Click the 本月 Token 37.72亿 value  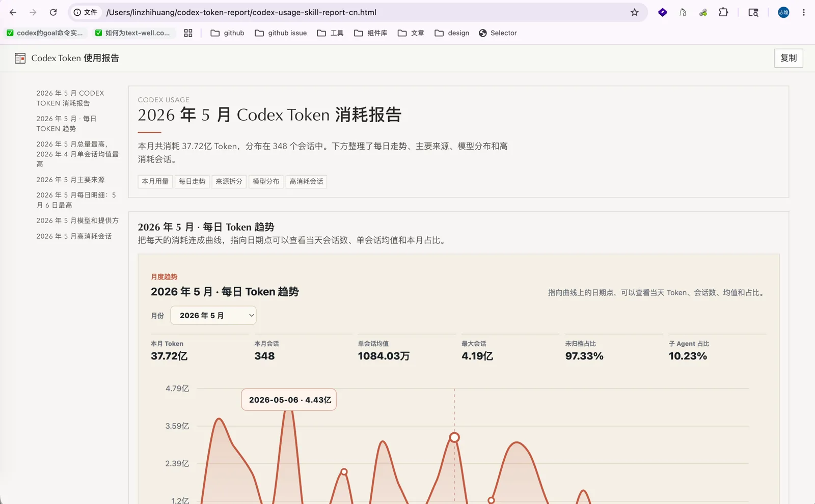tap(169, 356)
